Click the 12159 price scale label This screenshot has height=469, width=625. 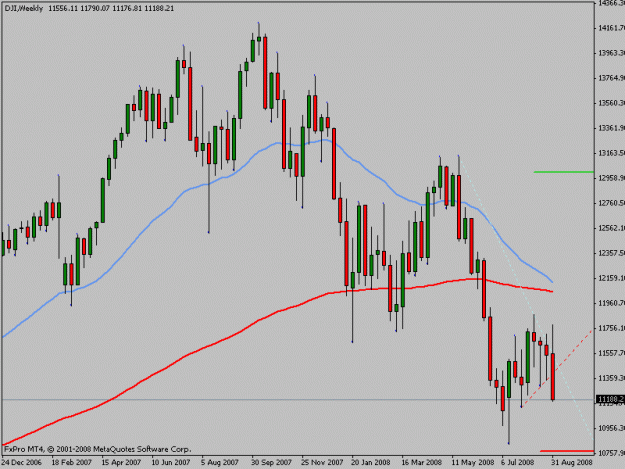(x=611, y=278)
